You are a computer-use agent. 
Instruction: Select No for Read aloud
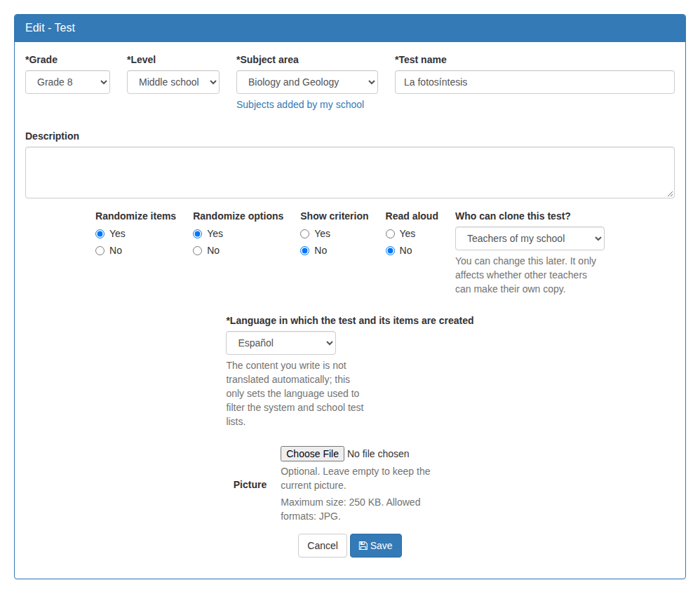[390, 251]
